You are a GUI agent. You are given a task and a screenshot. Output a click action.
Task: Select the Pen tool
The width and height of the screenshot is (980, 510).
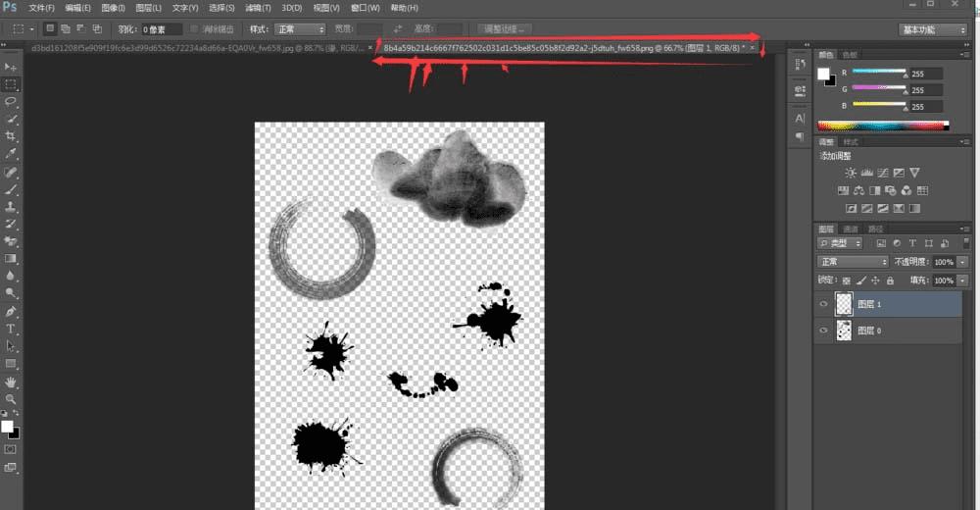(x=11, y=312)
